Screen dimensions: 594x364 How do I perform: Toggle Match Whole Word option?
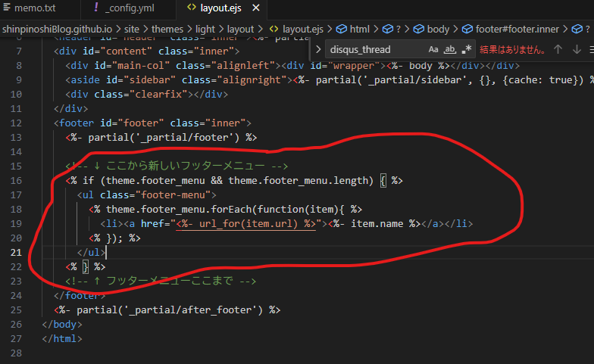[450, 50]
